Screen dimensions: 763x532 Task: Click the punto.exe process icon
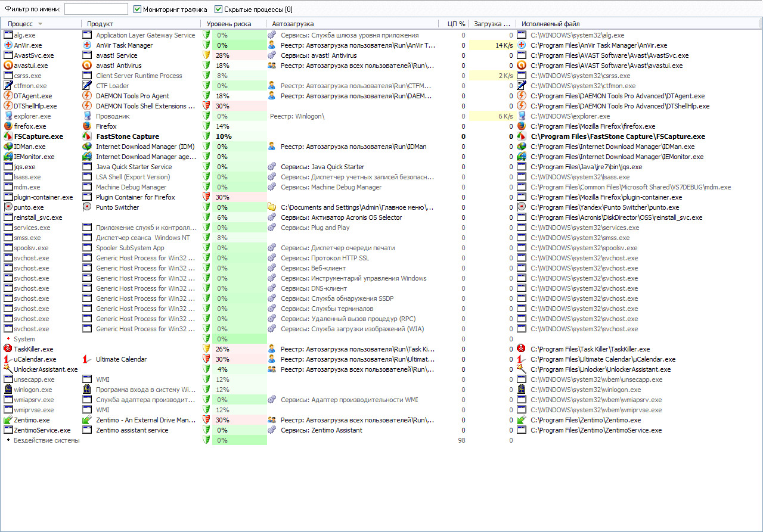8,207
